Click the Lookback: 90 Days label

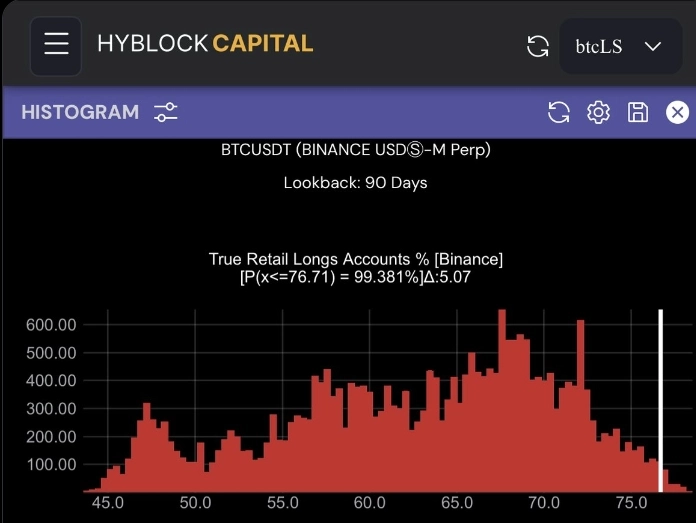click(356, 183)
